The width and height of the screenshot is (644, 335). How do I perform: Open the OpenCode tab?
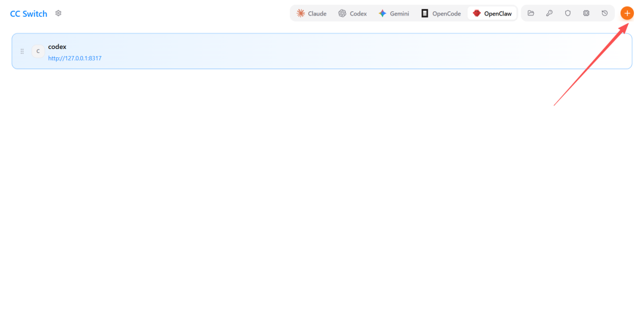click(x=441, y=14)
